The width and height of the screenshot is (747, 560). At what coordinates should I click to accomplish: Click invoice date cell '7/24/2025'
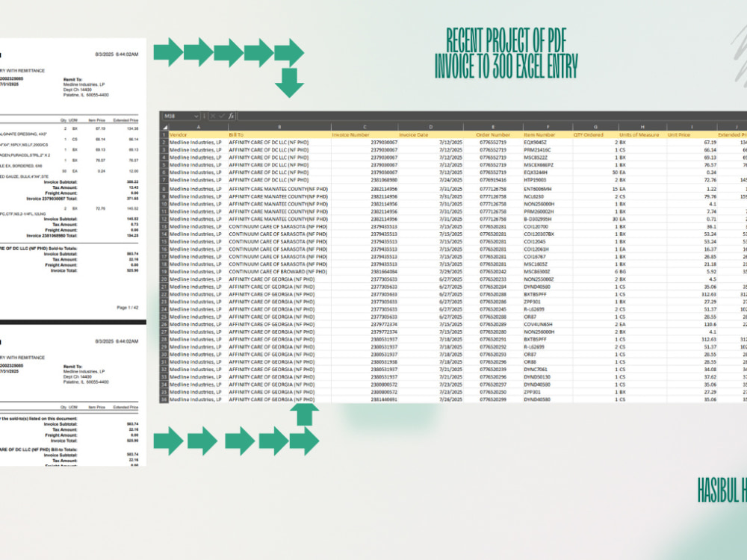pyautogui.click(x=431, y=180)
